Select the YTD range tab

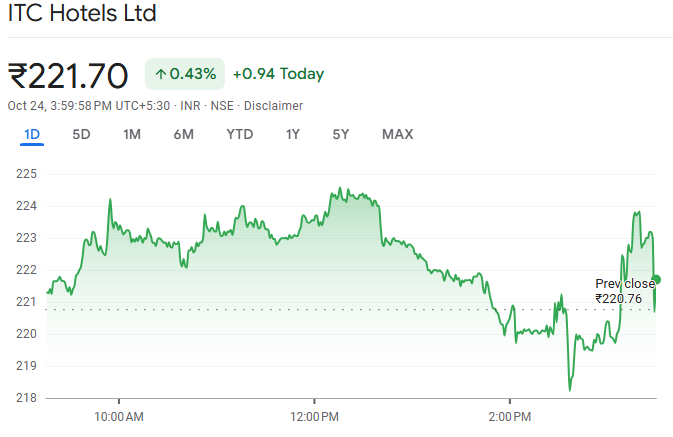(240, 135)
